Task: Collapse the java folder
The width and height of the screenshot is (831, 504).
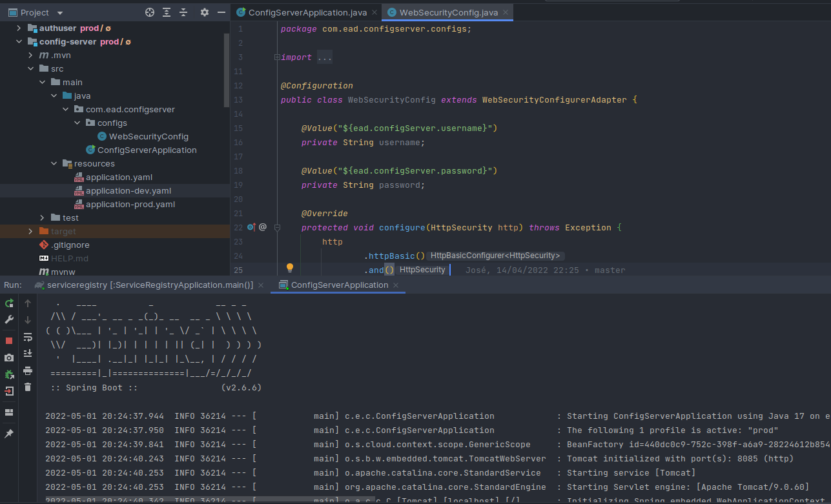Action: 54,96
